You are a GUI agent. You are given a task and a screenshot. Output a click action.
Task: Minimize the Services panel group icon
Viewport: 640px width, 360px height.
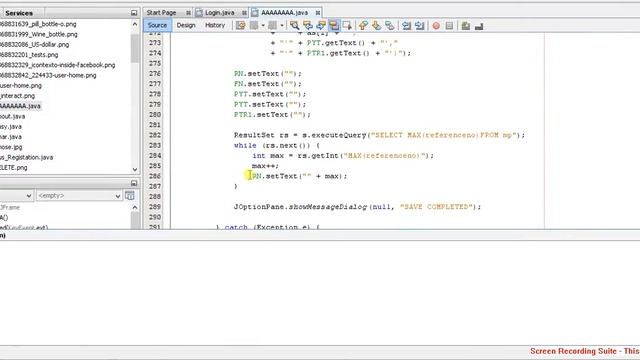pyautogui.click(x=134, y=13)
